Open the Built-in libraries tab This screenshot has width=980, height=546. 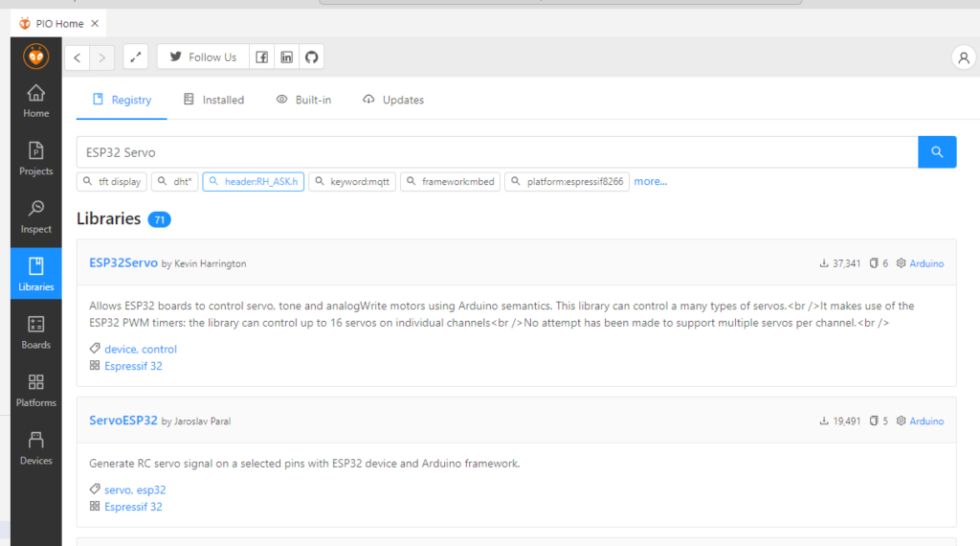click(303, 100)
